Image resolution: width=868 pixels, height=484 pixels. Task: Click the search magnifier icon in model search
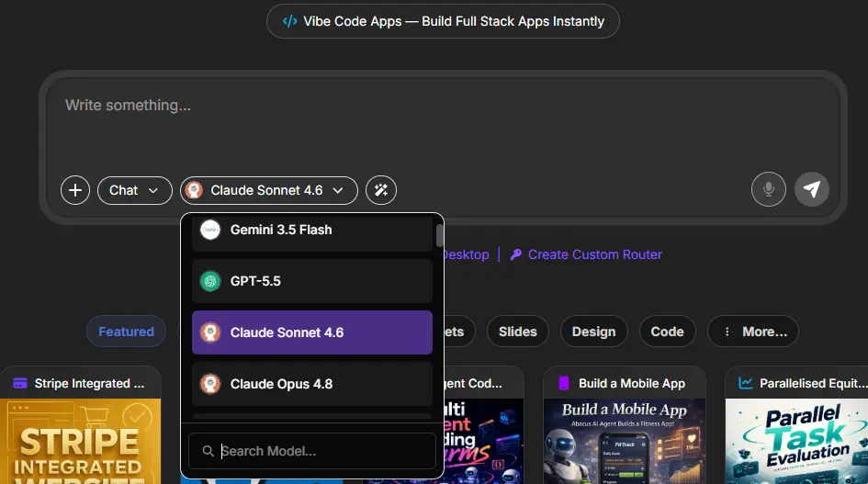pos(209,451)
